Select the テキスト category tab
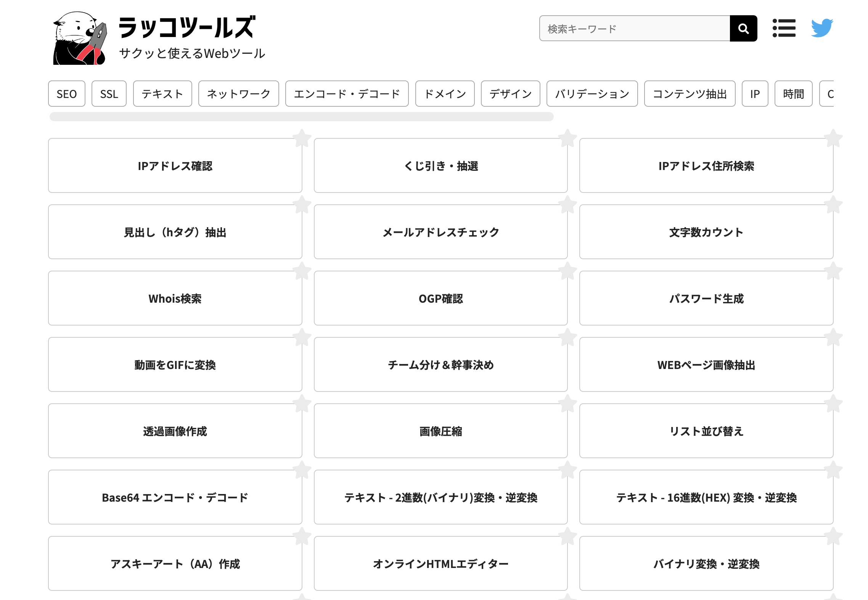Screen dimensions: 868x600 (x=162, y=94)
